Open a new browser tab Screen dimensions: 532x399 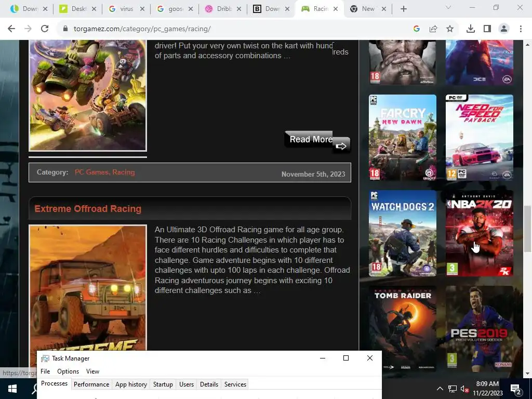click(403, 9)
